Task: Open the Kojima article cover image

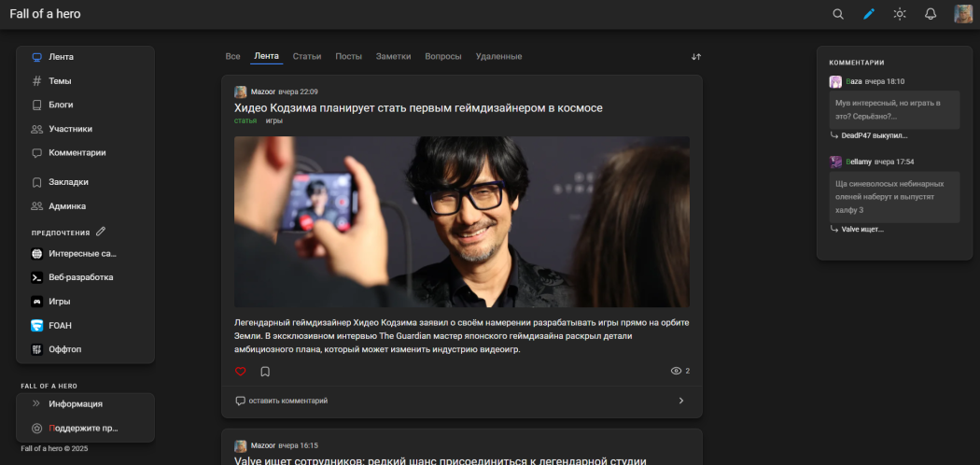Action: pos(462,222)
